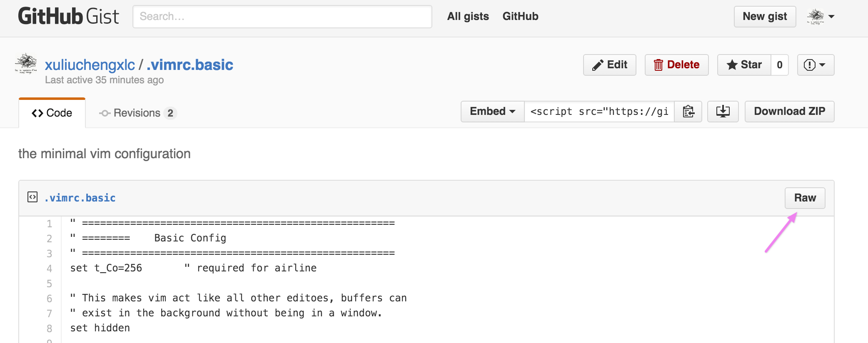Open the report abuse alert icon menu

pyautogui.click(x=816, y=65)
